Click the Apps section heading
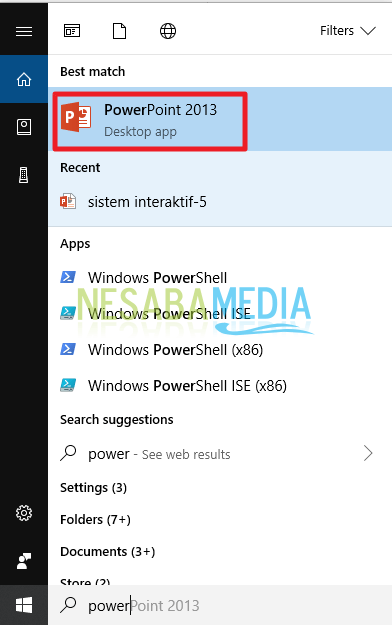This screenshot has width=392, height=625. tap(75, 244)
